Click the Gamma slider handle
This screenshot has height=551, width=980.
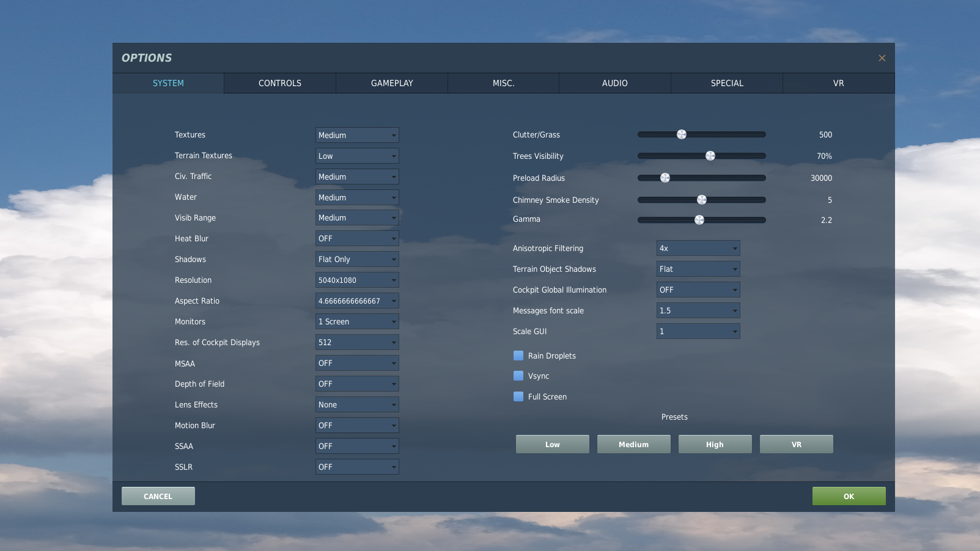click(x=699, y=220)
